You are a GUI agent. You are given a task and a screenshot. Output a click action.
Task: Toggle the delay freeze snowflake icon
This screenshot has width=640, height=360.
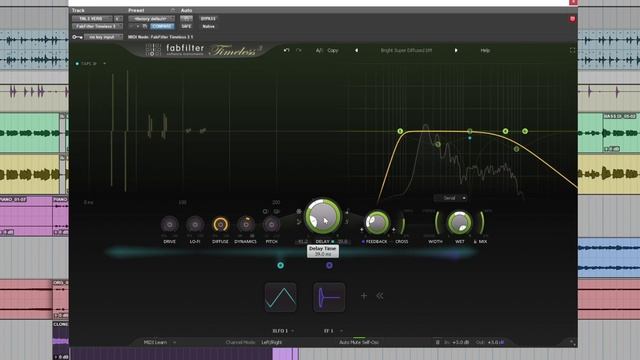click(299, 211)
